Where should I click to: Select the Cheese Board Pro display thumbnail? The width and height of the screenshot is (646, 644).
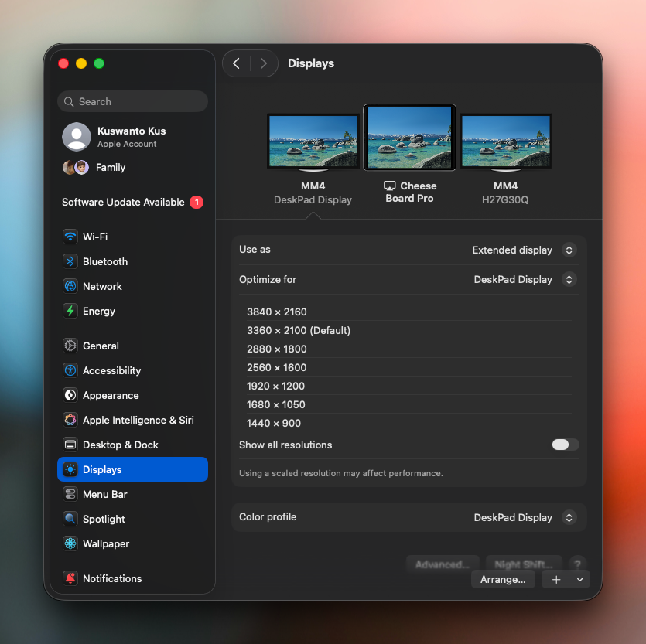[x=409, y=138]
